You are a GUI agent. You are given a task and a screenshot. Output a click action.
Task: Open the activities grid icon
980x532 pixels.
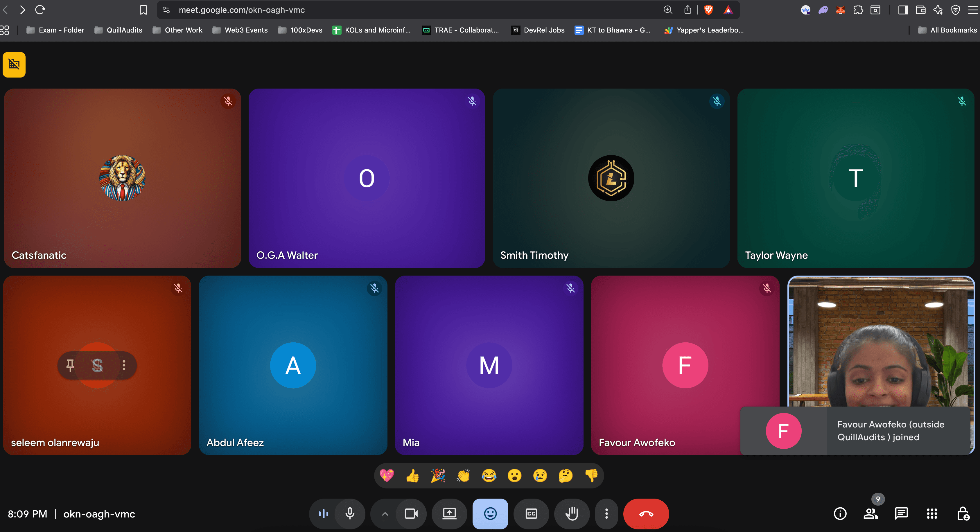[932, 514]
